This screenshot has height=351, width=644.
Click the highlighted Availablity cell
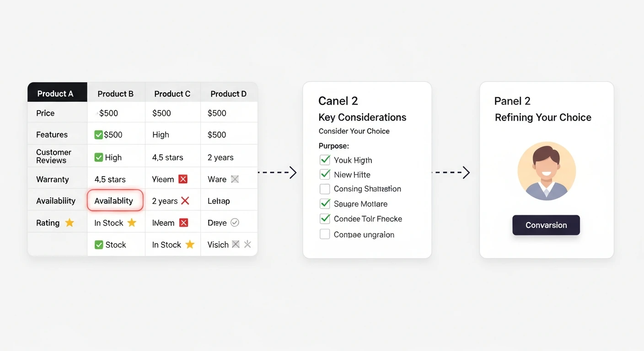pos(115,201)
